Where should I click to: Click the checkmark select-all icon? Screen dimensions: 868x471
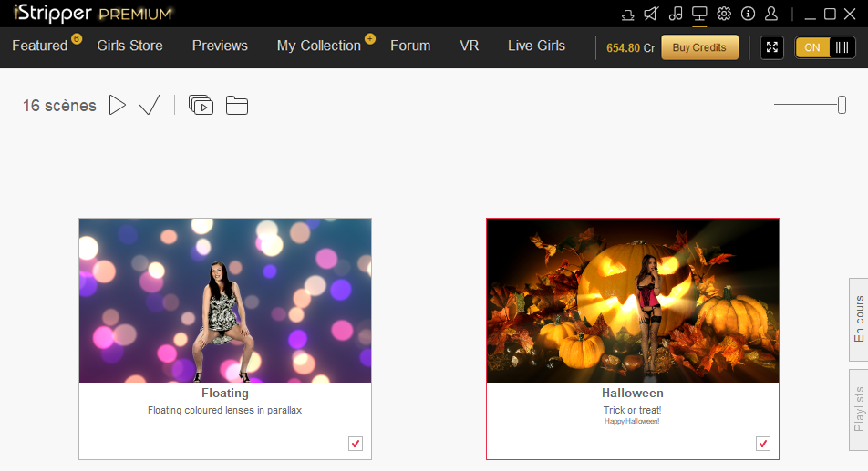pos(150,105)
